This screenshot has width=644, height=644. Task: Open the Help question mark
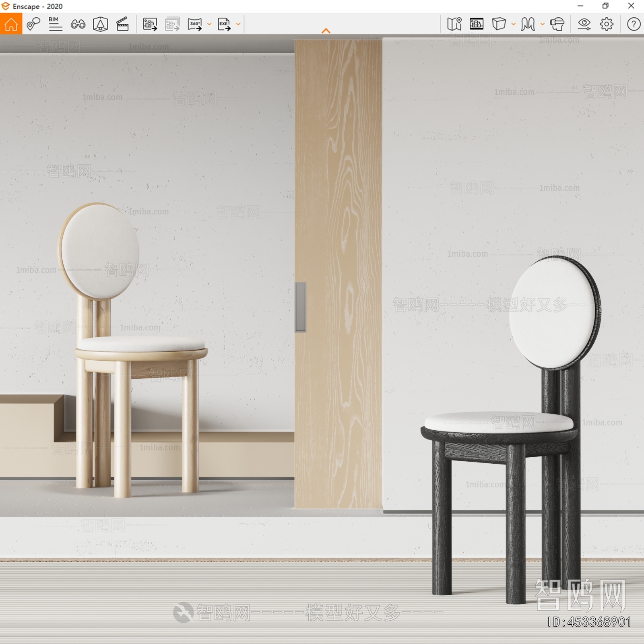(x=634, y=24)
